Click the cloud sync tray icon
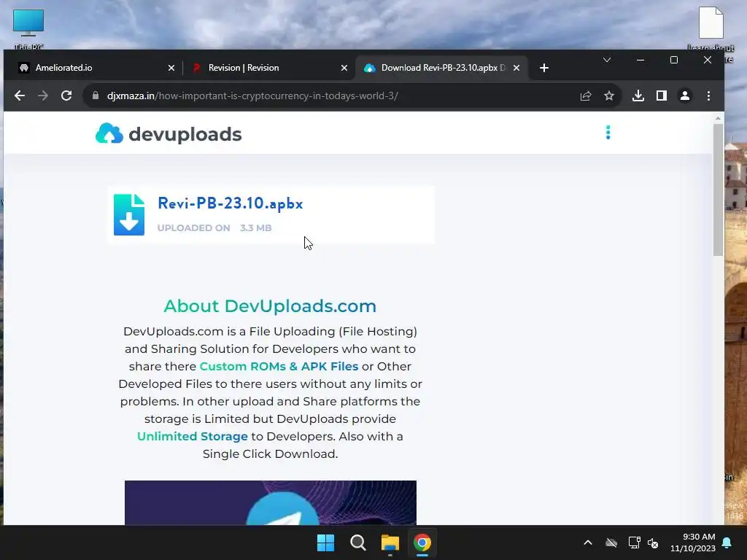 coord(611,542)
